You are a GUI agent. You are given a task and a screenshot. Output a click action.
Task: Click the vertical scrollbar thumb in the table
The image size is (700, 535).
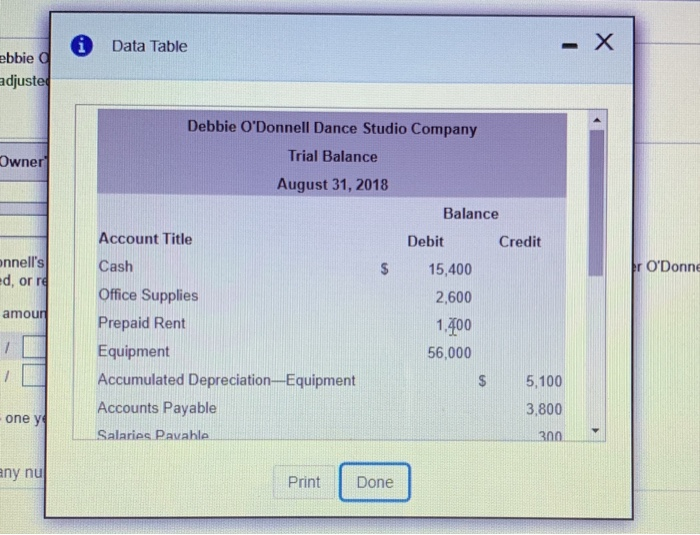pyautogui.click(x=596, y=203)
